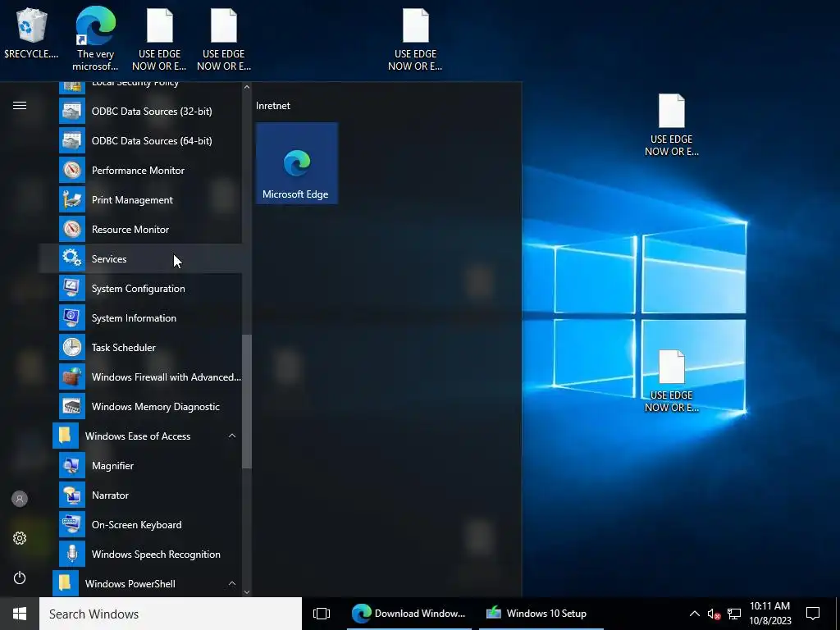Click the Task Scheduler label
This screenshot has width=840, height=630.
(124, 347)
